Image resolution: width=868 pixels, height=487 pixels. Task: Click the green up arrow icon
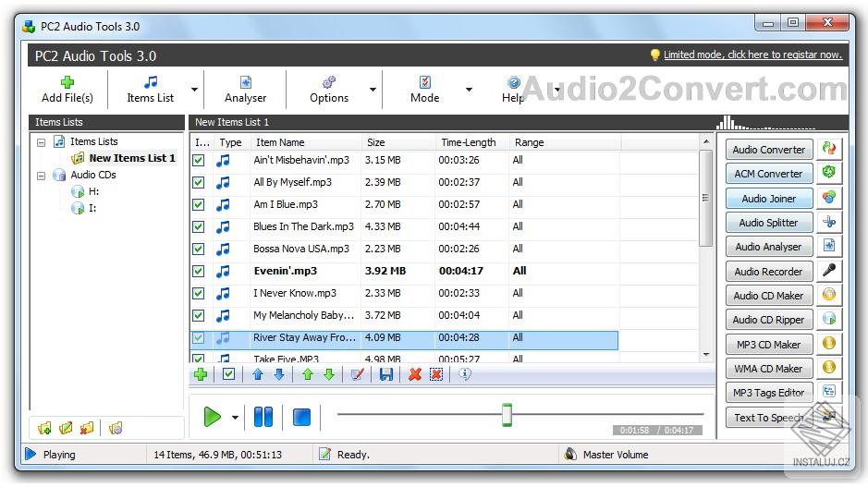tap(308, 374)
